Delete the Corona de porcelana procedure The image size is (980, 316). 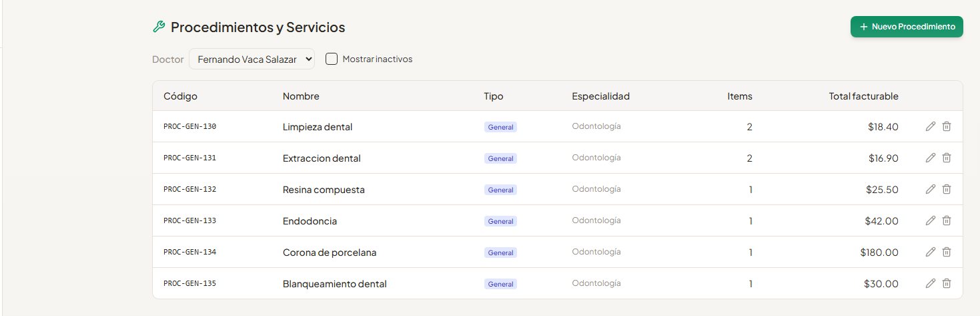point(947,252)
